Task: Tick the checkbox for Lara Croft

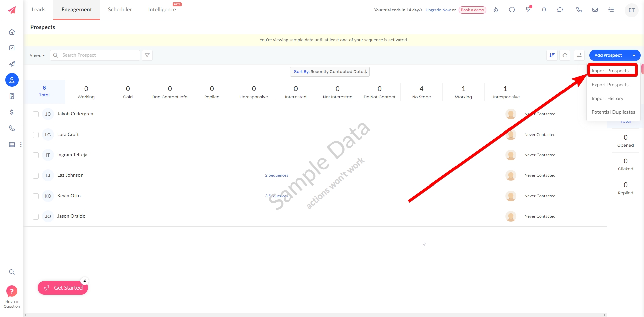Action: (x=36, y=135)
